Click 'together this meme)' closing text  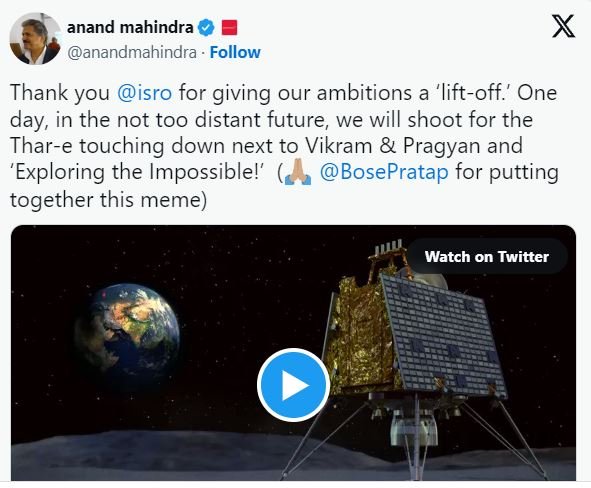click(109, 199)
